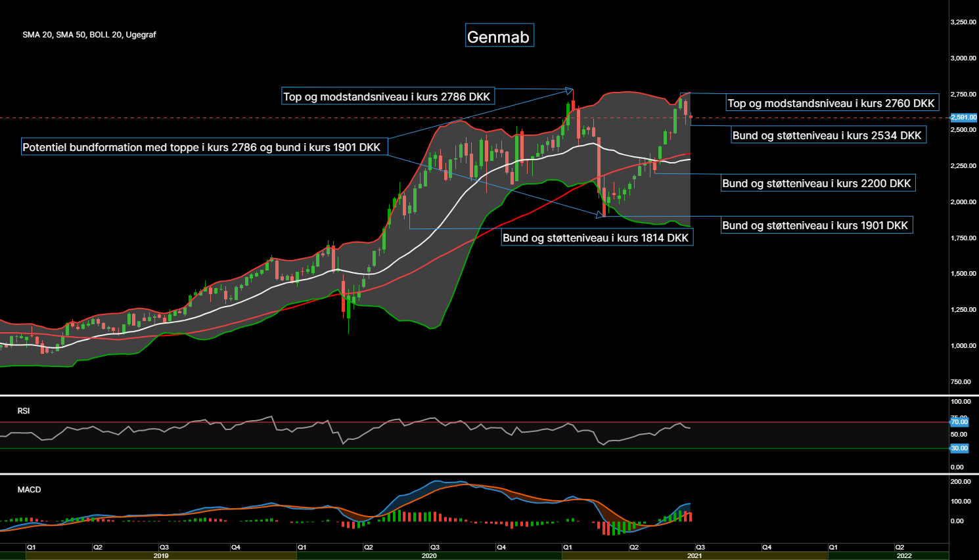Click the 3,250.00 price axis label
979x560 pixels.
click(x=963, y=22)
